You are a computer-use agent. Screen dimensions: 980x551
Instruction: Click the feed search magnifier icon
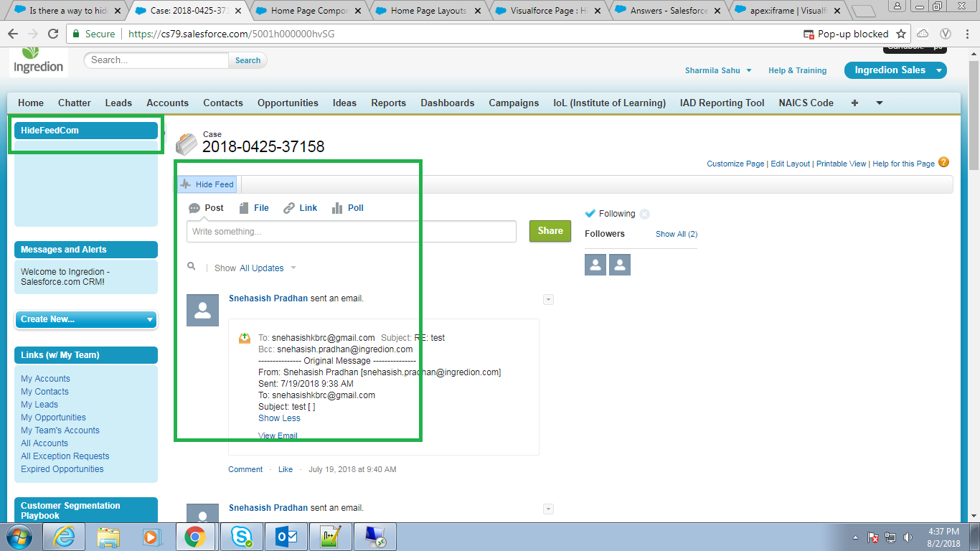tap(192, 267)
